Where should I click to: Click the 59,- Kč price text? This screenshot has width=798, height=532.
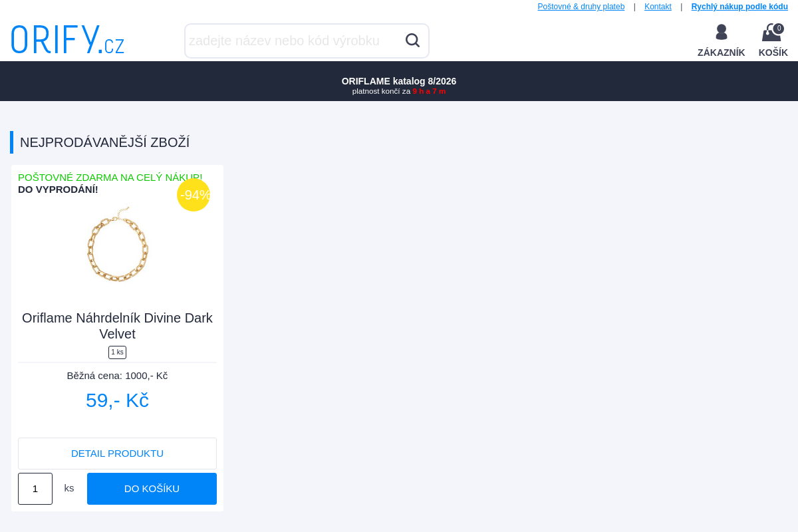tap(117, 400)
